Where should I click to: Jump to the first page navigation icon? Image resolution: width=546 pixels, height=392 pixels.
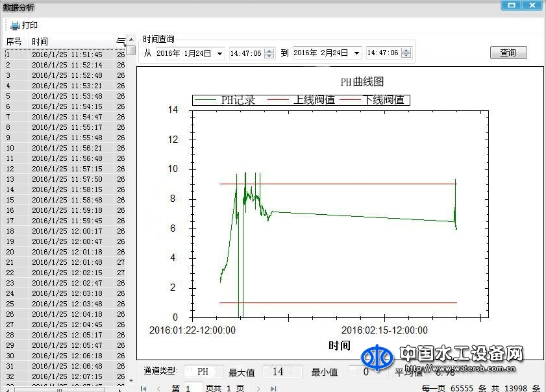click(x=143, y=387)
